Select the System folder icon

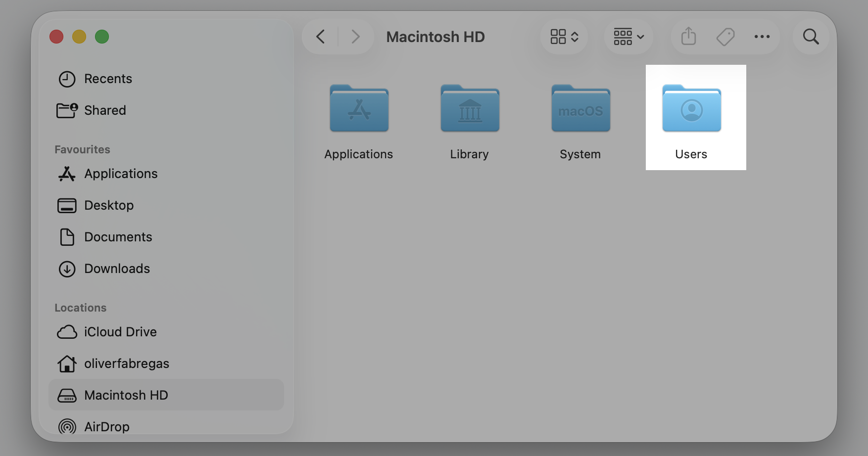click(x=581, y=108)
